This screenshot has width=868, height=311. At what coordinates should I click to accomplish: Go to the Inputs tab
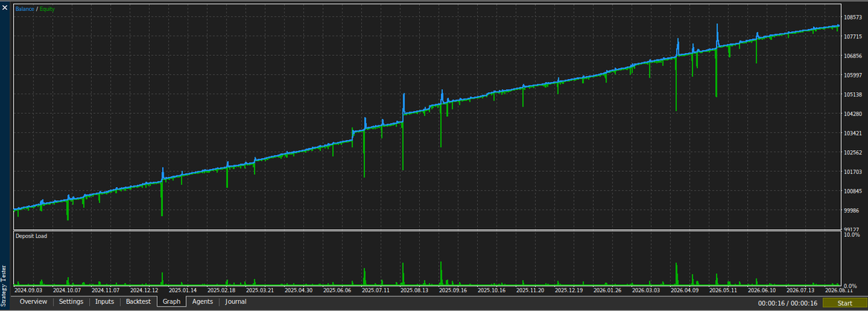(105, 302)
